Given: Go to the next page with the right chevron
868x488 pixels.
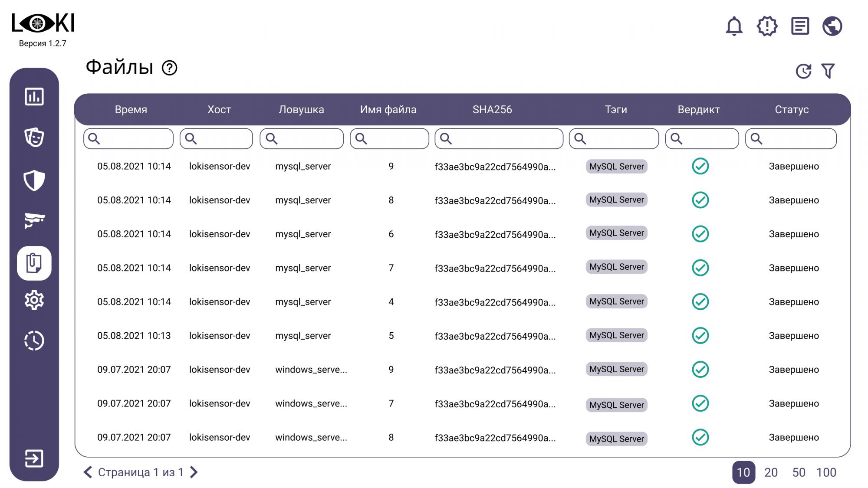Looking at the screenshot, I should click(x=194, y=472).
